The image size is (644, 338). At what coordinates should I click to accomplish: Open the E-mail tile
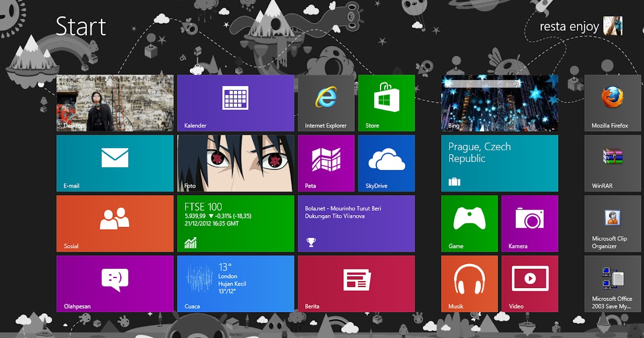coord(115,163)
